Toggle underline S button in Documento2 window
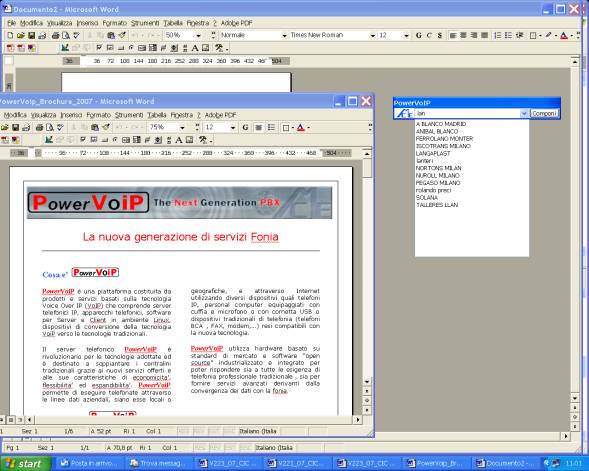The height and width of the screenshot is (471, 589). (439, 35)
